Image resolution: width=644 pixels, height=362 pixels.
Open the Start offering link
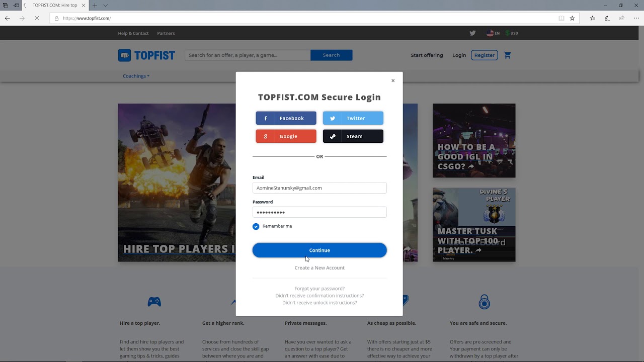(x=427, y=55)
